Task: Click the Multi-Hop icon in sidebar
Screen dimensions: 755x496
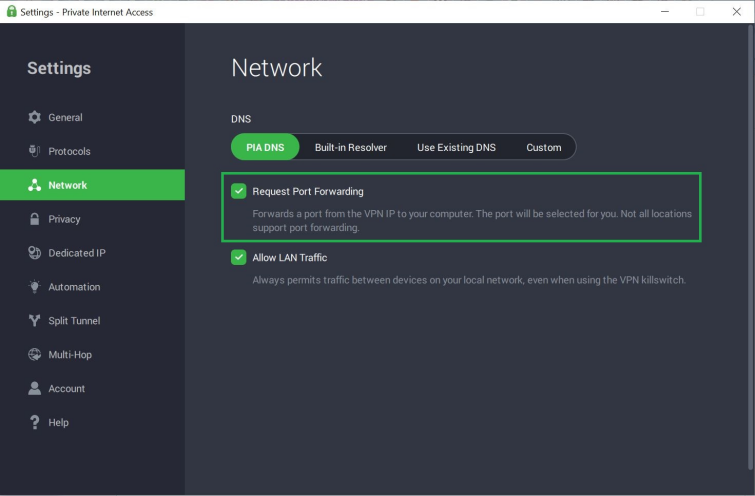Action: point(34,355)
